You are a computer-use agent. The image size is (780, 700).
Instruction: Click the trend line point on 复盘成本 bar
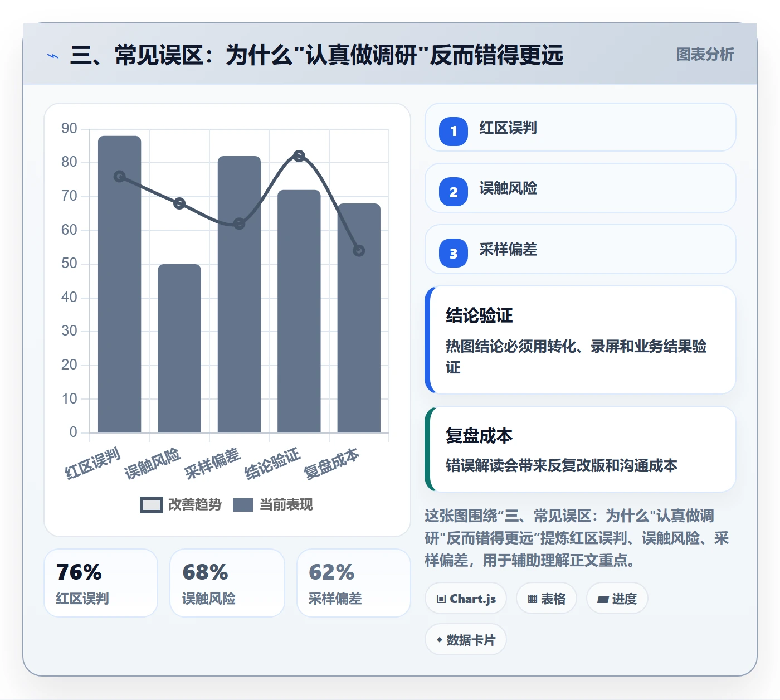point(359,251)
